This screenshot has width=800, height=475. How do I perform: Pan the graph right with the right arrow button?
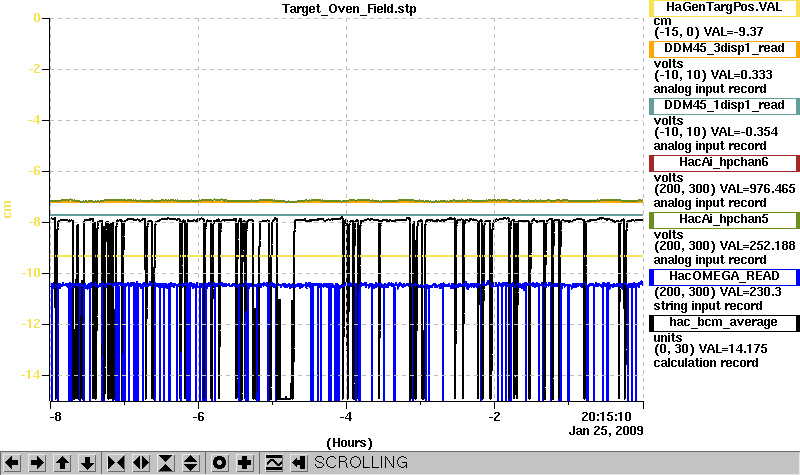[37, 463]
